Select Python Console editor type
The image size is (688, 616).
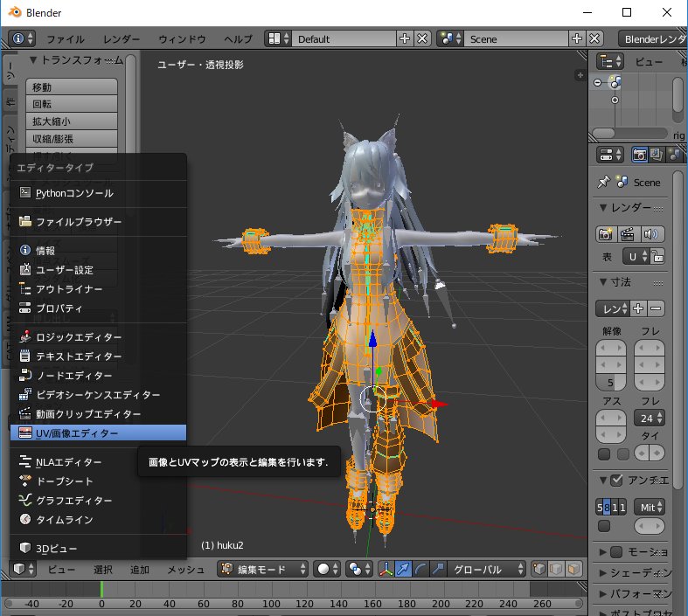point(98,193)
